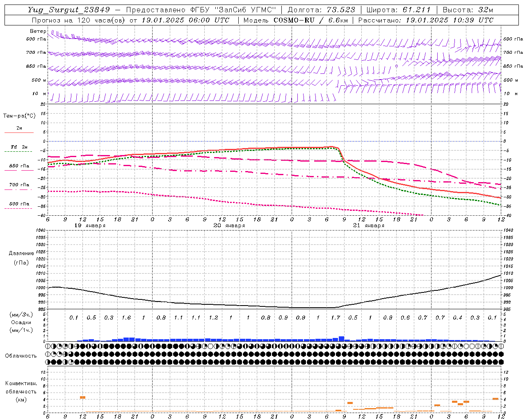Select the text "Долгота: 73.523"
The width and height of the screenshot is (525, 420).
click(x=321, y=10)
